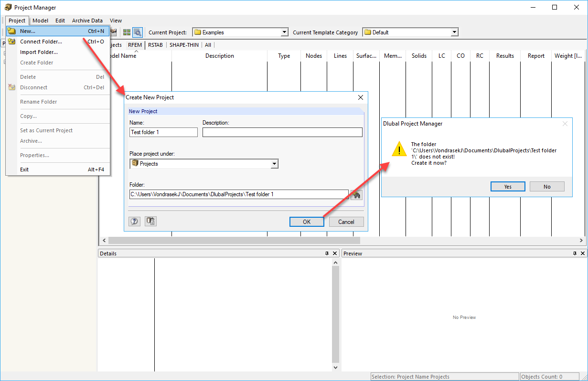The height and width of the screenshot is (381, 588).
Task: Close the Preview panel
Action: pos(582,254)
